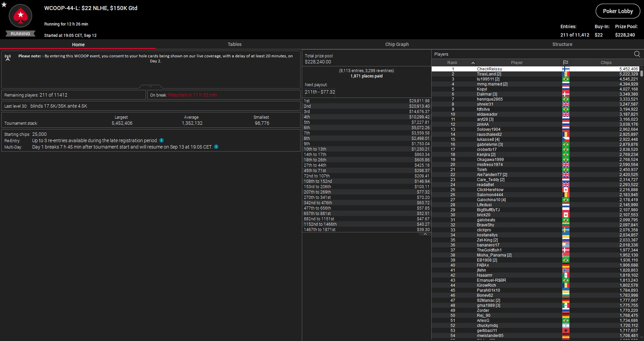Click the flag next to shrekr31
644x341 pixels.
(566, 104)
